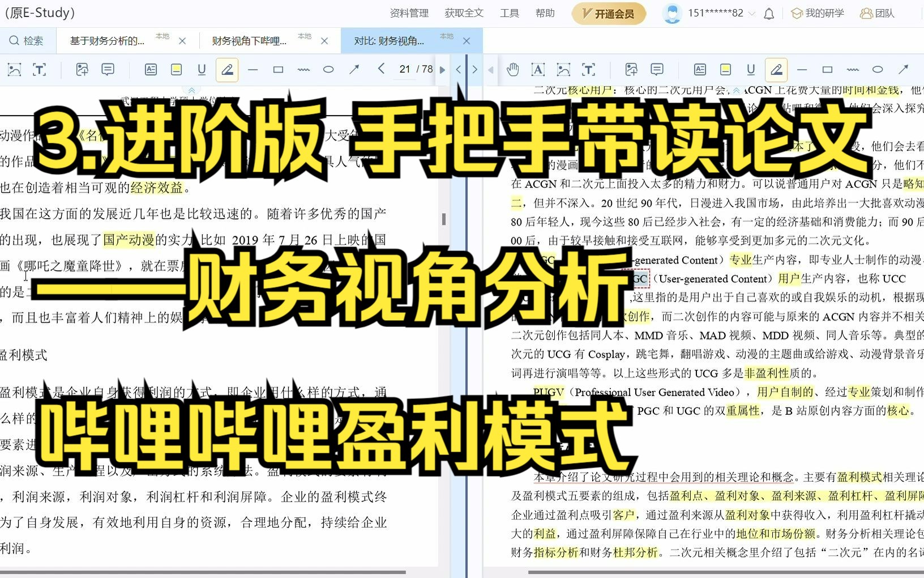924x578 pixels.
Task: Open 我的研学 link
Action: [x=818, y=13]
